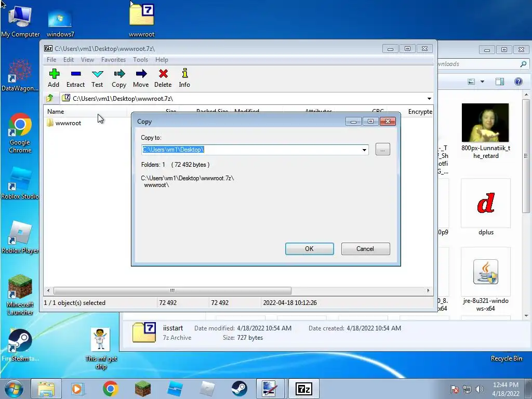The height and width of the screenshot is (399, 532).
Task: Click the Encrypted column header
Action: click(x=420, y=112)
